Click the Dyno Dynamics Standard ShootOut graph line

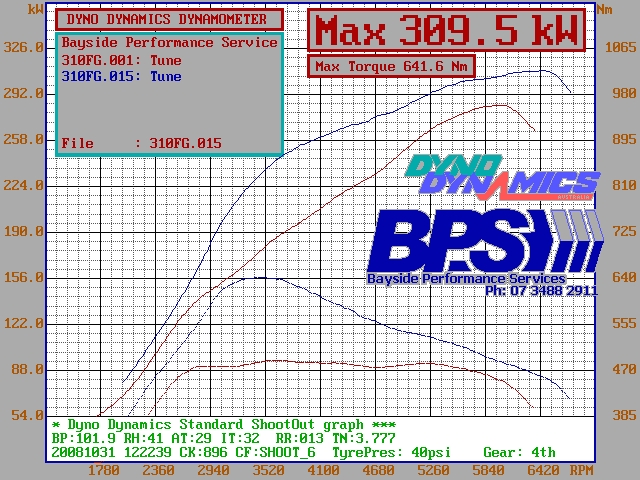coord(224,424)
